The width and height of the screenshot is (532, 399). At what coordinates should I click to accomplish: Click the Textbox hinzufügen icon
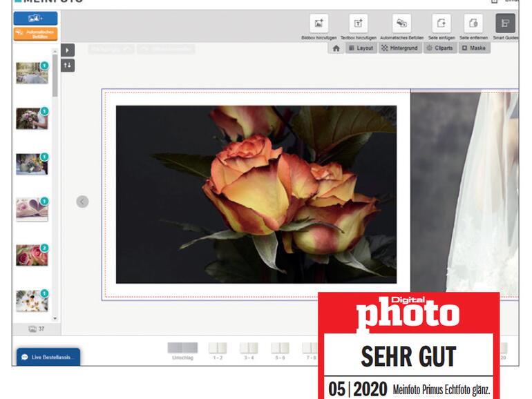pyautogui.click(x=359, y=23)
